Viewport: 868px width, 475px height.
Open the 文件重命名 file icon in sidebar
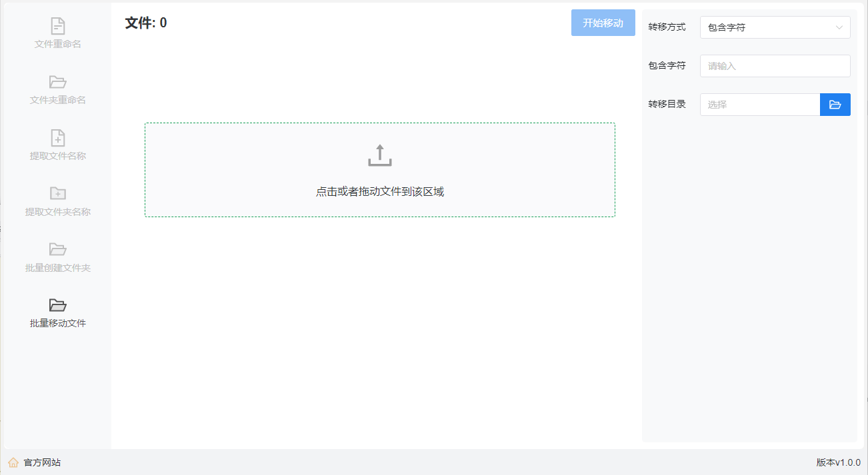(x=58, y=26)
